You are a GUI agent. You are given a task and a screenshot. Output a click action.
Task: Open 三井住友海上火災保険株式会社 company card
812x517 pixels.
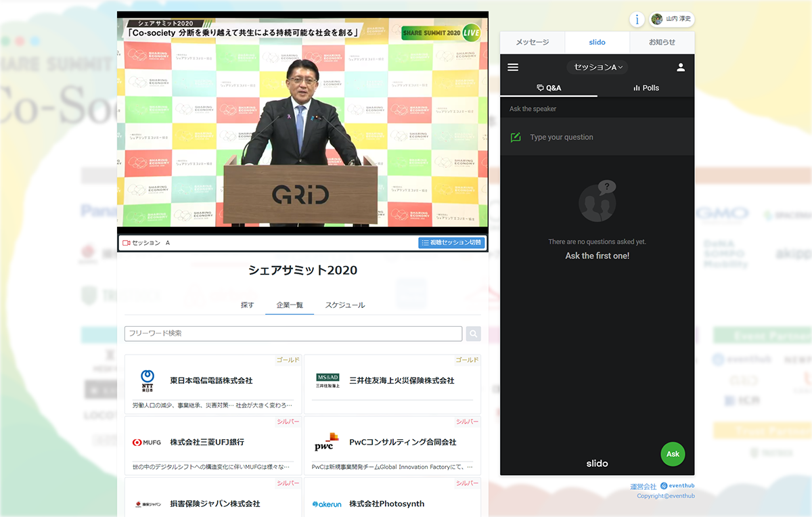coord(392,384)
